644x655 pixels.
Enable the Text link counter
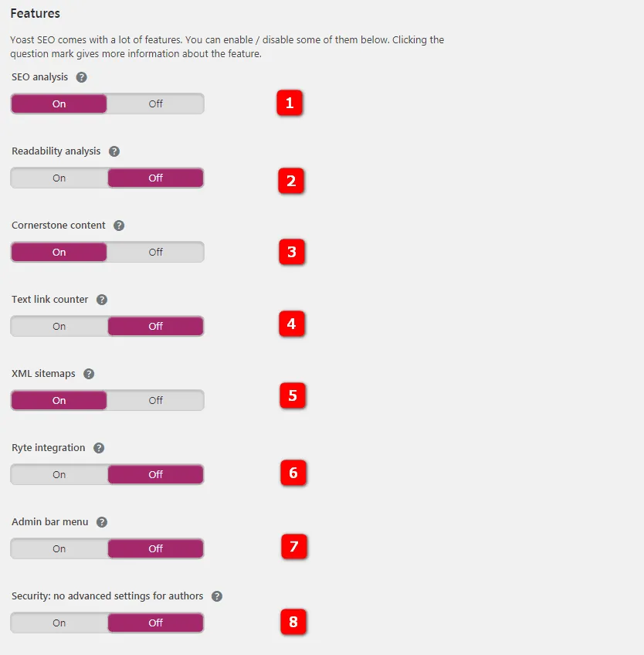click(59, 326)
